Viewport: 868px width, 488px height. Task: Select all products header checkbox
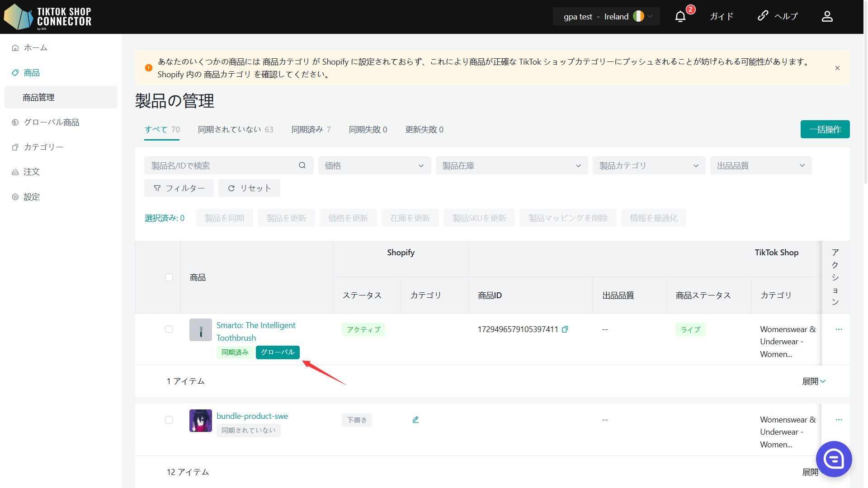tap(169, 277)
